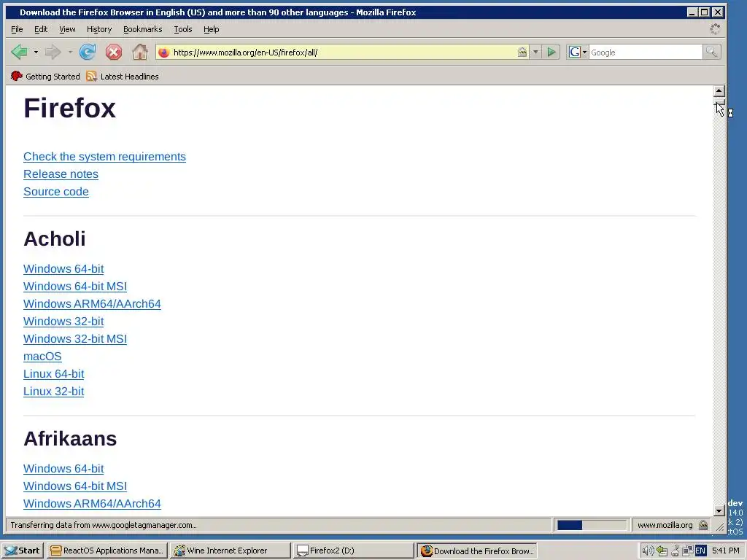
Task: Open the File menu
Action: click(17, 29)
